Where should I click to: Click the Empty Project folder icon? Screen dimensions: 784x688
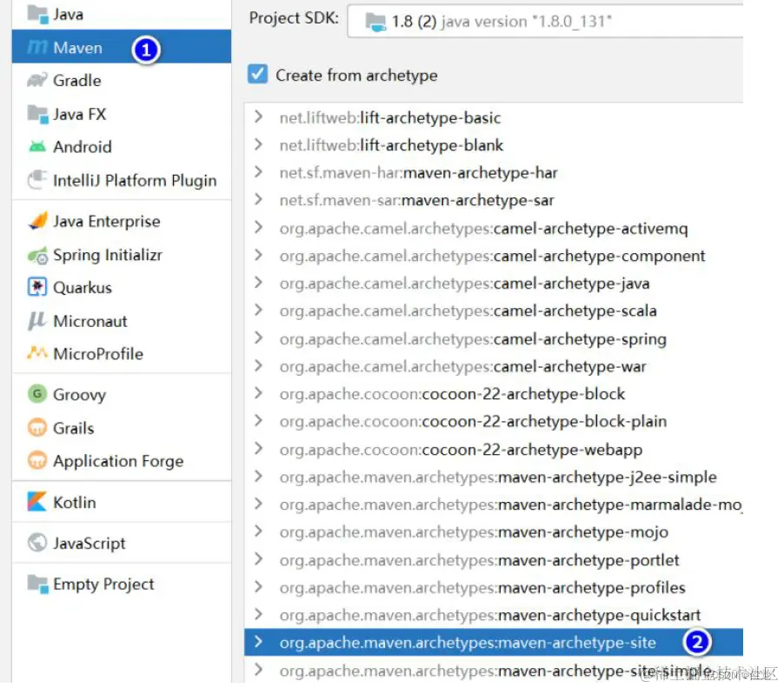tap(37, 584)
